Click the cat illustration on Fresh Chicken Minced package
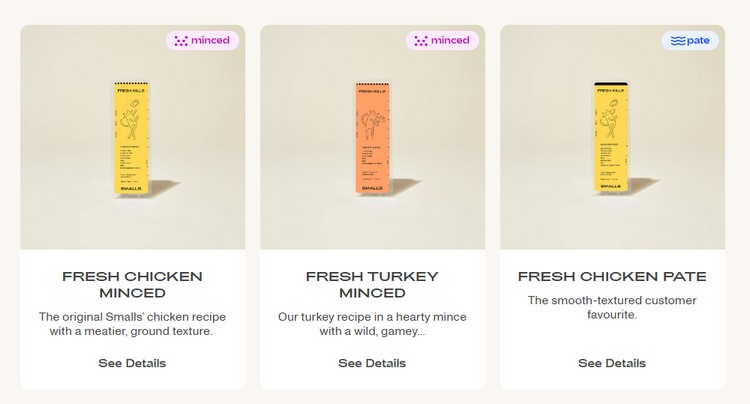 pyautogui.click(x=131, y=122)
